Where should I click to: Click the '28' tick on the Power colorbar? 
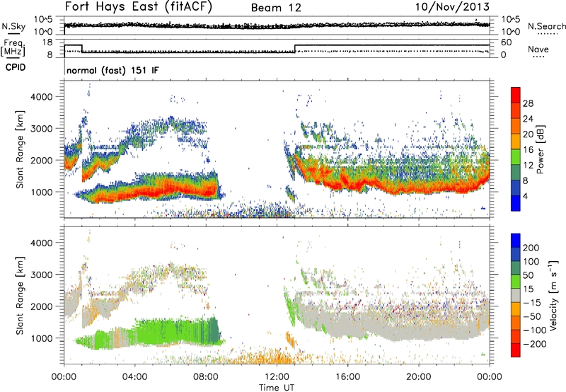click(x=527, y=103)
